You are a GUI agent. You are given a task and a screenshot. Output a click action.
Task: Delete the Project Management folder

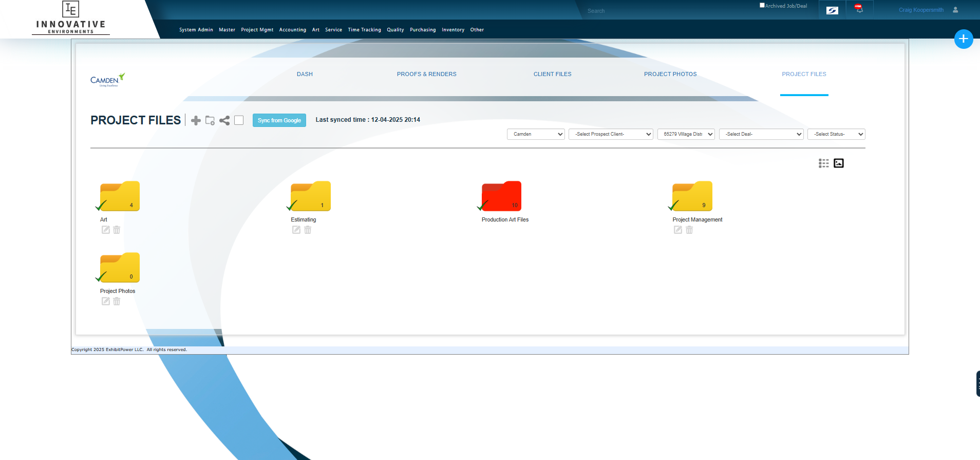pos(689,230)
